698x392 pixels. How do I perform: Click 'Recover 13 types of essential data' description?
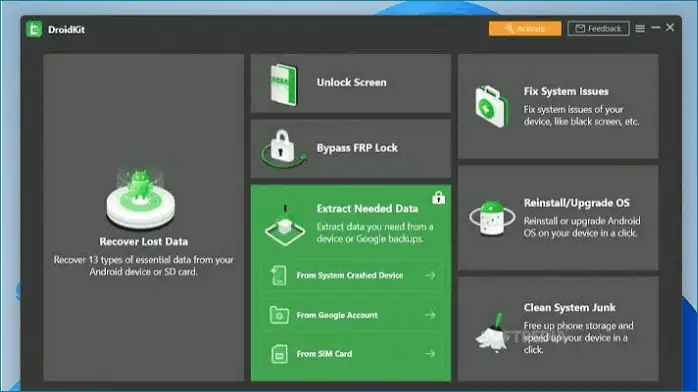[x=143, y=266]
